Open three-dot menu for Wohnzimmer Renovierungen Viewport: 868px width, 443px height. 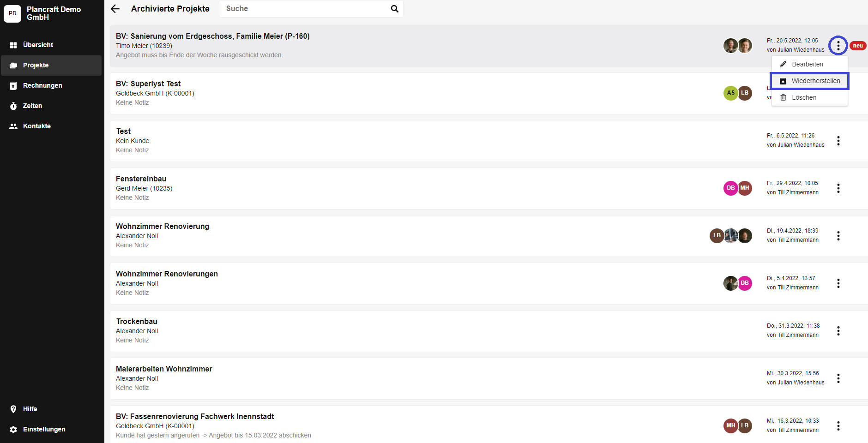[838, 283]
